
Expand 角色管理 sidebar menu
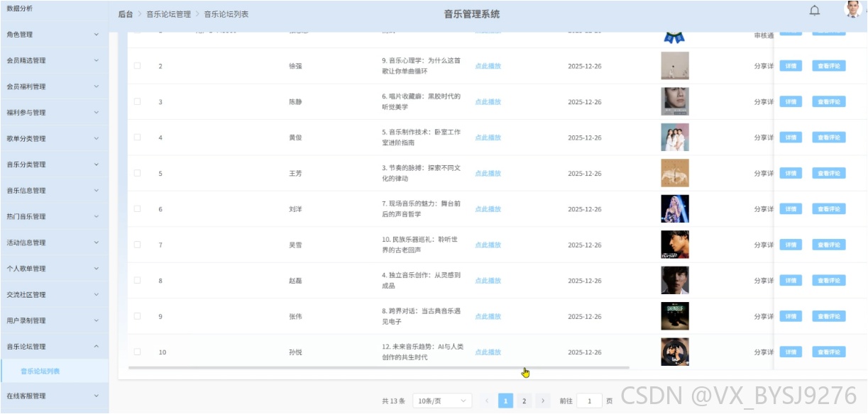click(x=54, y=34)
